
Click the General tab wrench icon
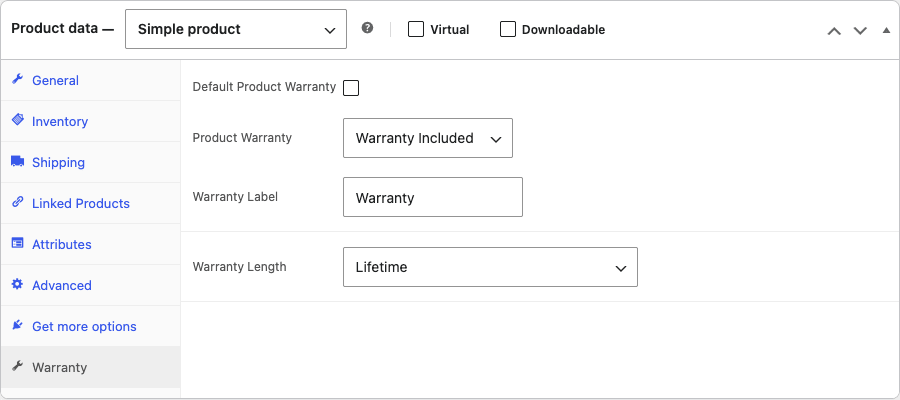click(x=17, y=79)
